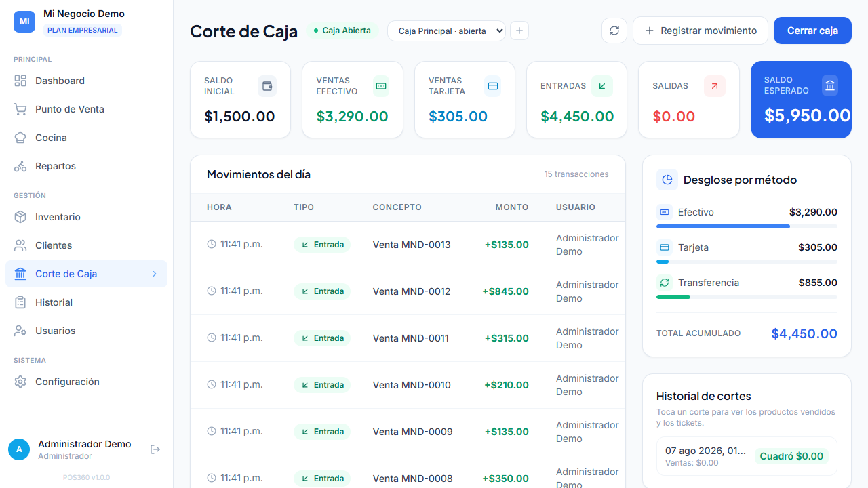Open Inventario in the sidebar

click(x=86, y=217)
